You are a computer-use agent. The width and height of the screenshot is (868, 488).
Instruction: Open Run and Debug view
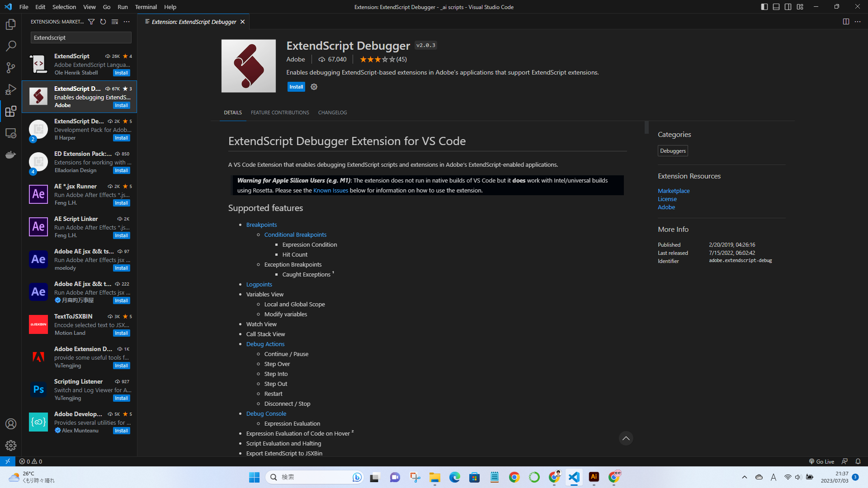point(11,89)
